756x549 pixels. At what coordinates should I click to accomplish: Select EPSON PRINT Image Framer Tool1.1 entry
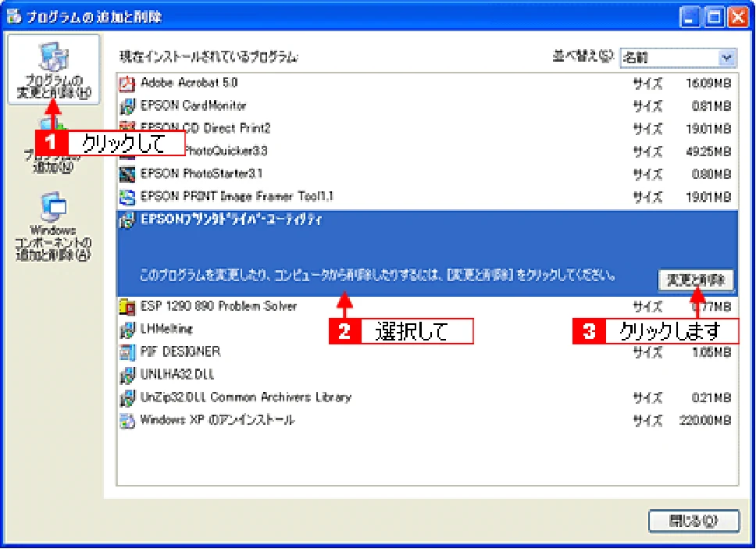(427, 197)
